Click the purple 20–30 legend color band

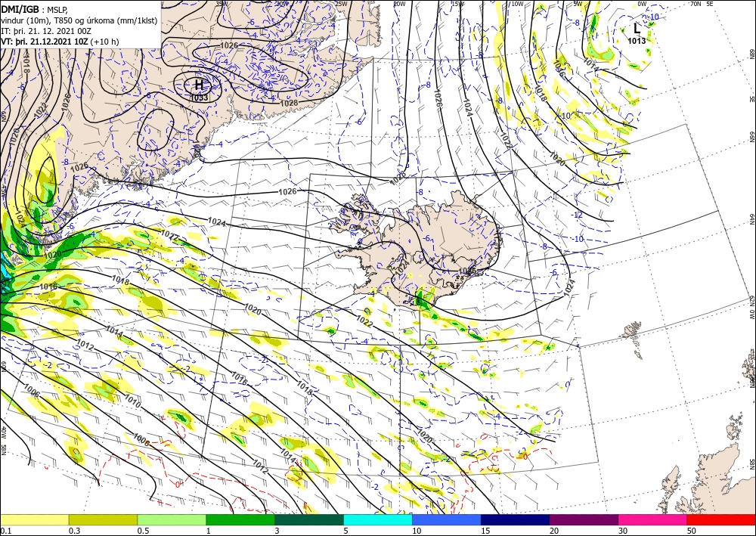point(584,519)
